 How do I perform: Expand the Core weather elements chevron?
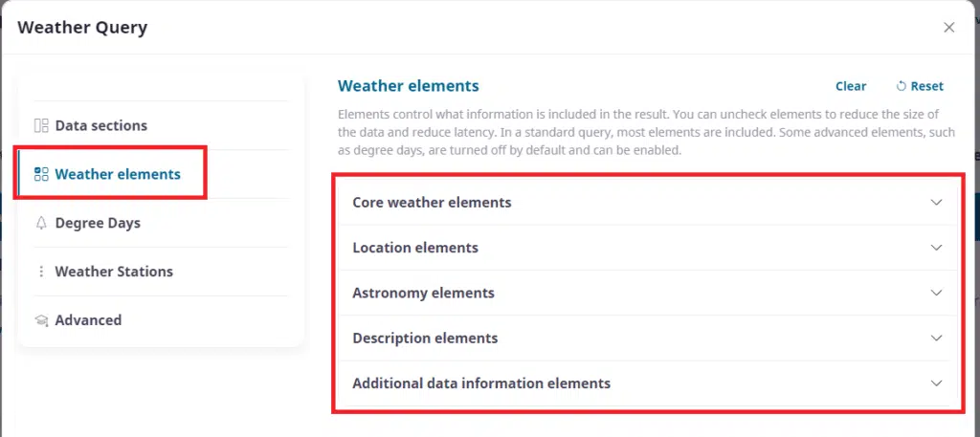(937, 203)
